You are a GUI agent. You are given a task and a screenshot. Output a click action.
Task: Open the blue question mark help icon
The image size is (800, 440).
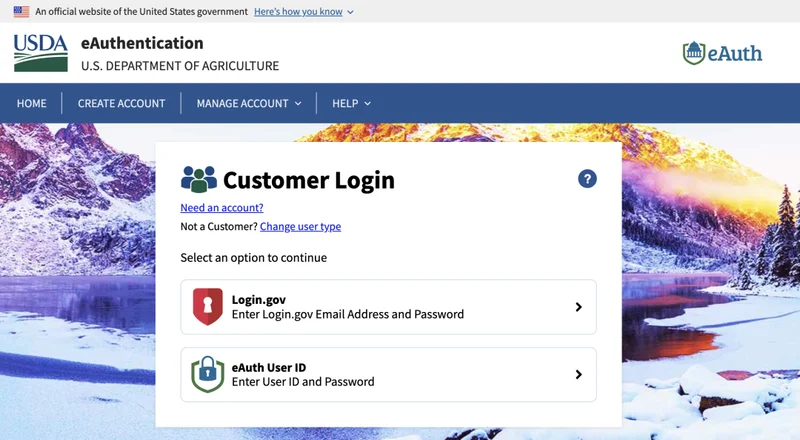[587, 179]
